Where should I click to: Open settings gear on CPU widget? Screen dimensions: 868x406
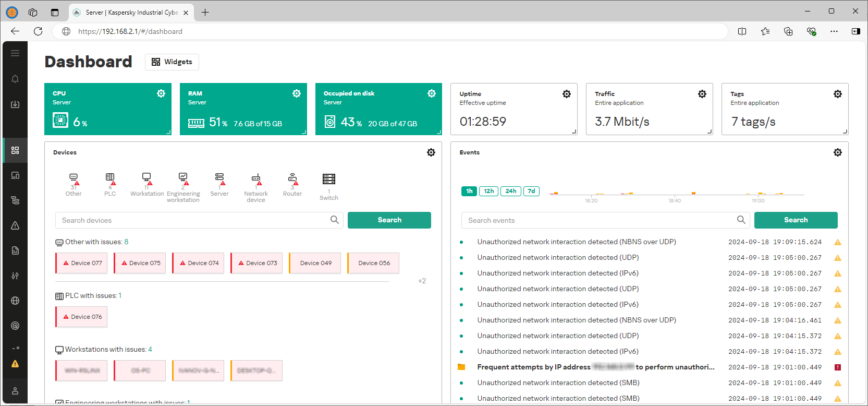(161, 93)
